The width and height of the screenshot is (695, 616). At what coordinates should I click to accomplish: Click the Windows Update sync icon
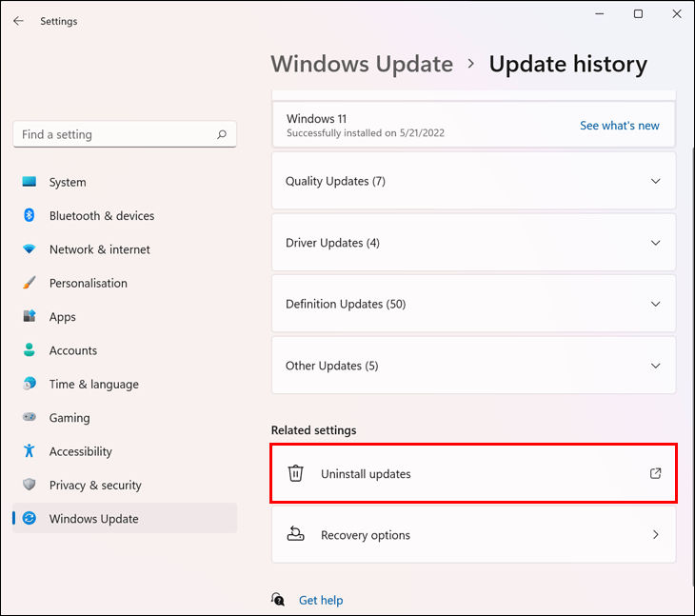pyautogui.click(x=30, y=518)
